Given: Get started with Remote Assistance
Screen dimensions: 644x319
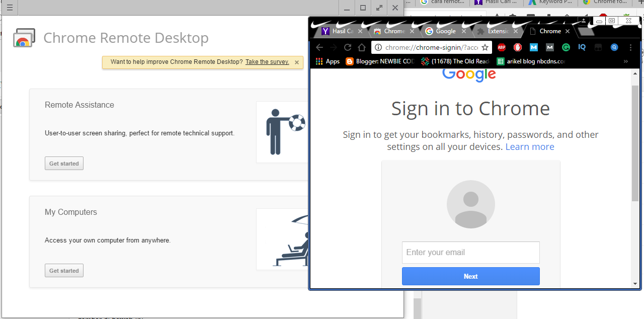Looking at the screenshot, I should [x=64, y=164].
